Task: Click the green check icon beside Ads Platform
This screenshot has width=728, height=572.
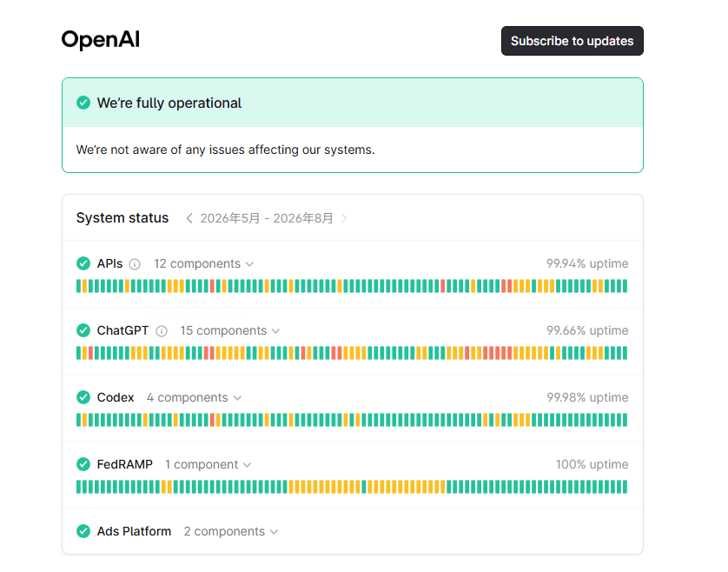Action: coord(83,531)
